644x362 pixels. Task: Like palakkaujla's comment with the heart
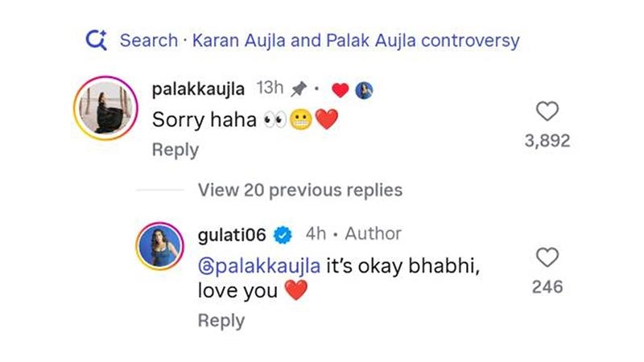coord(547,112)
